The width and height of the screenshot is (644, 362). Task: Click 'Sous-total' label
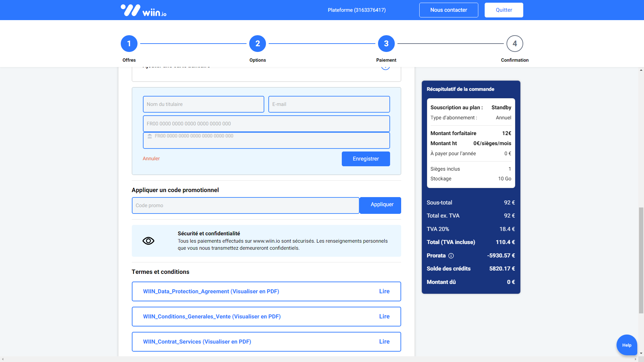(x=439, y=202)
